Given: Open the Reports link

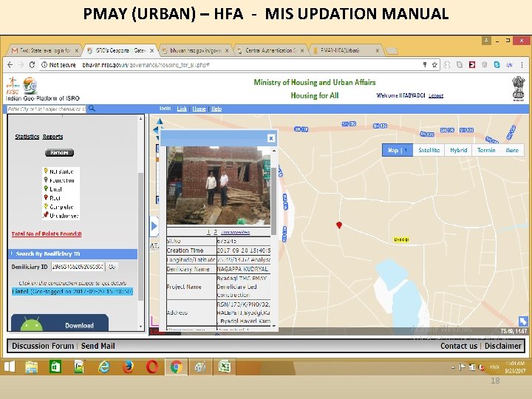Looking at the screenshot, I should [53, 137].
